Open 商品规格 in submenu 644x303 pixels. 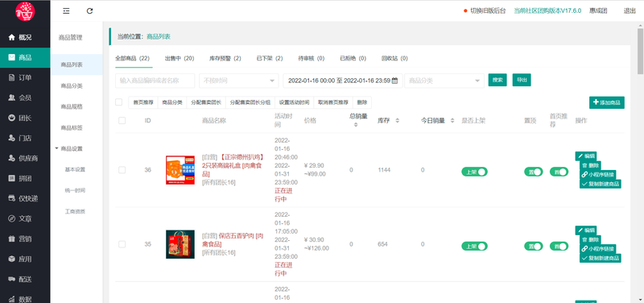tap(72, 107)
